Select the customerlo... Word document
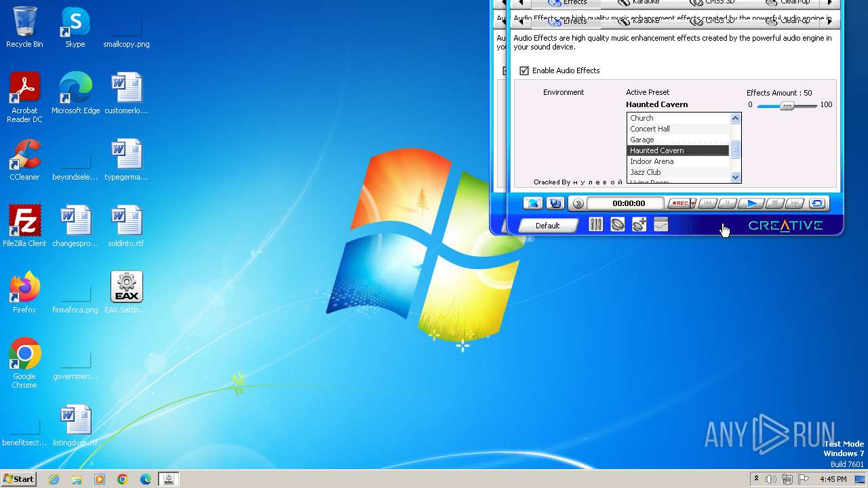This screenshot has height=488, width=868. pyautogui.click(x=126, y=94)
